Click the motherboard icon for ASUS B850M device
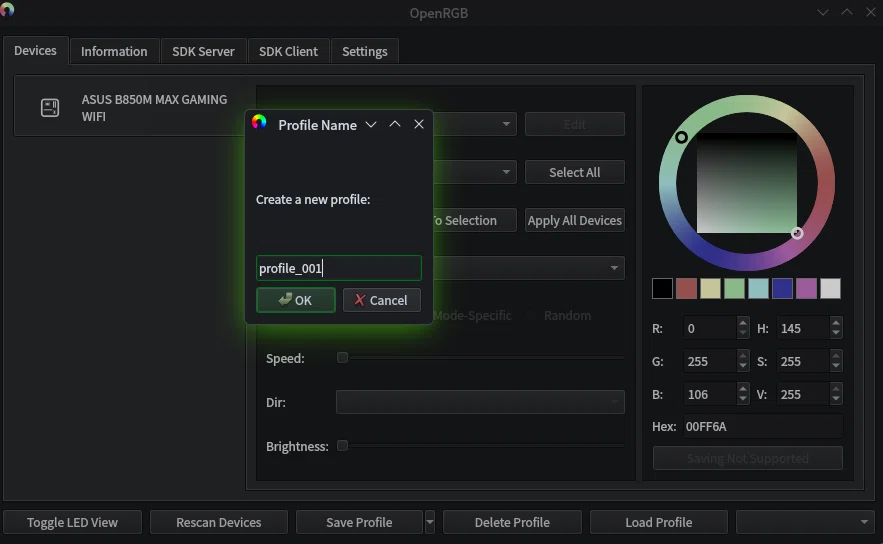The height and width of the screenshot is (544, 883). pyautogui.click(x=50, y=108)
